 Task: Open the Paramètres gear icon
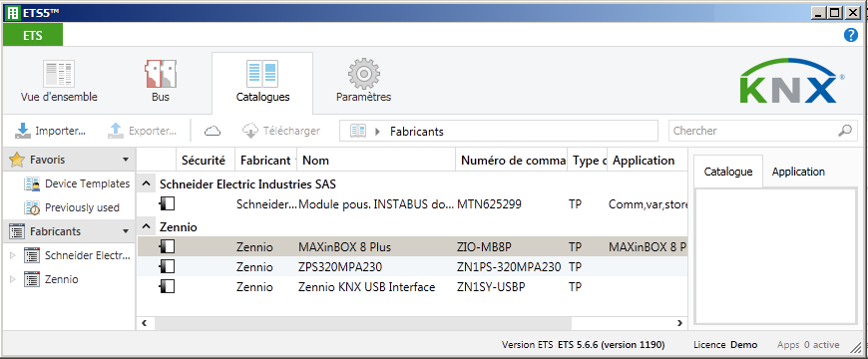364,75
